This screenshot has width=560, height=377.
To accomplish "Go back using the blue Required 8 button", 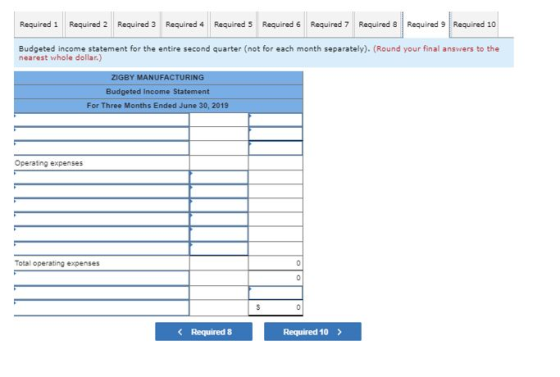I will pyautogui.click(x=204, y=332).
